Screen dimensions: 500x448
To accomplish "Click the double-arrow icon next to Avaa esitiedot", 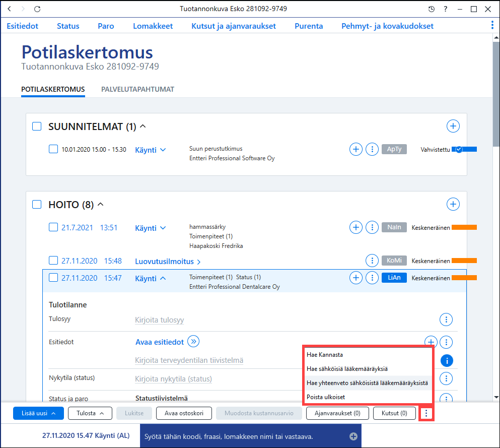I will 193,342.
